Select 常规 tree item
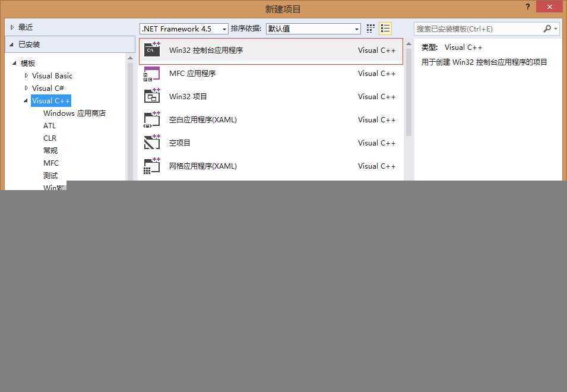This screenshot has height=392, width=567. coord(50,150)
